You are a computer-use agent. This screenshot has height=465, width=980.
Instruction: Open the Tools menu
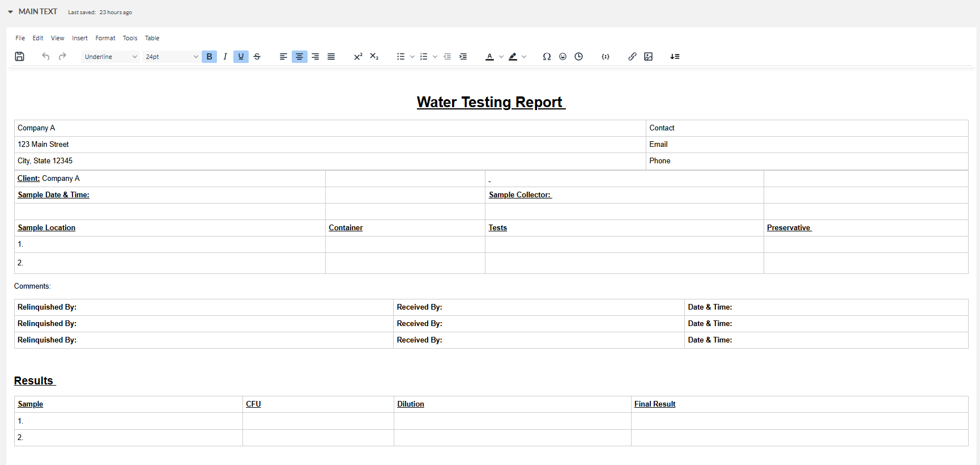click(130, 38)
